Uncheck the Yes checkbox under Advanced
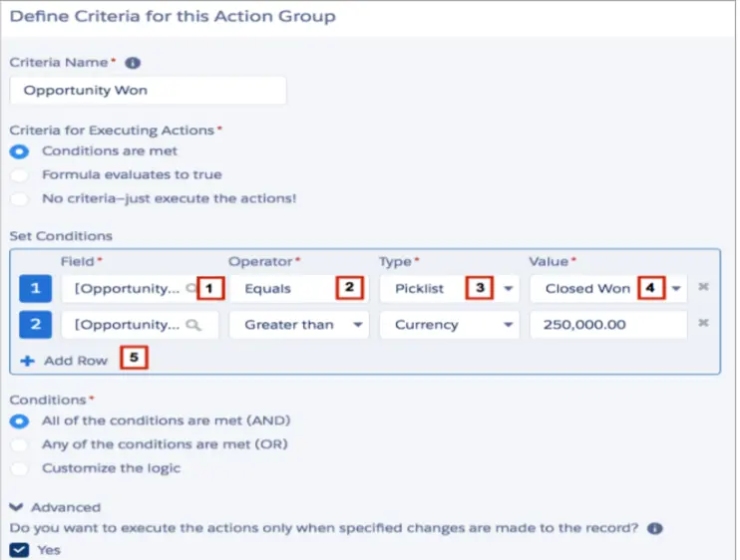The width and height of the screenshot is (740, 560). click(19, 550)
